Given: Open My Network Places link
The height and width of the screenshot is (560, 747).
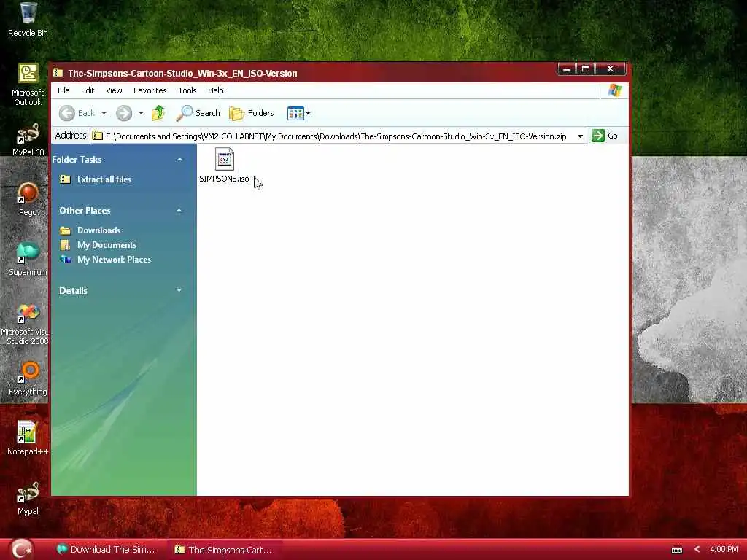Looking at the screenshot, I should [114, 260].
